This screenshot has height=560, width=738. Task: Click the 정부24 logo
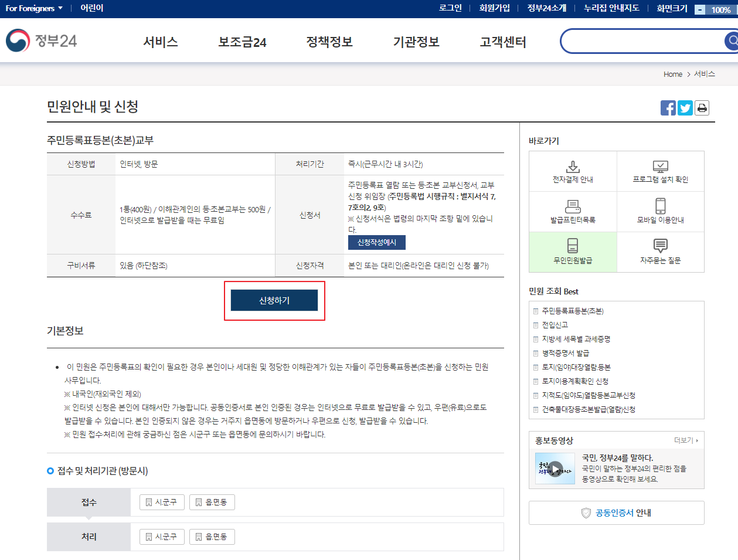click(x=41, y=41)
